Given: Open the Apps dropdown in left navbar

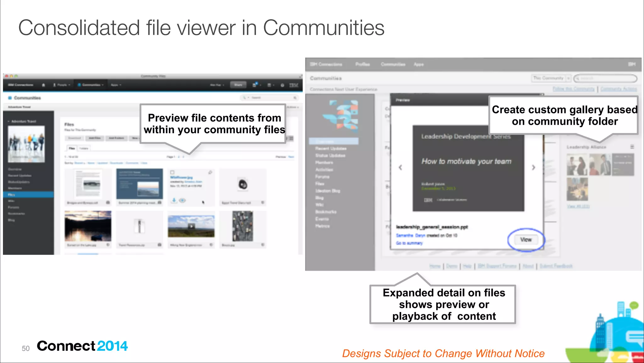Looking at the screenshot, I should 116,85.
